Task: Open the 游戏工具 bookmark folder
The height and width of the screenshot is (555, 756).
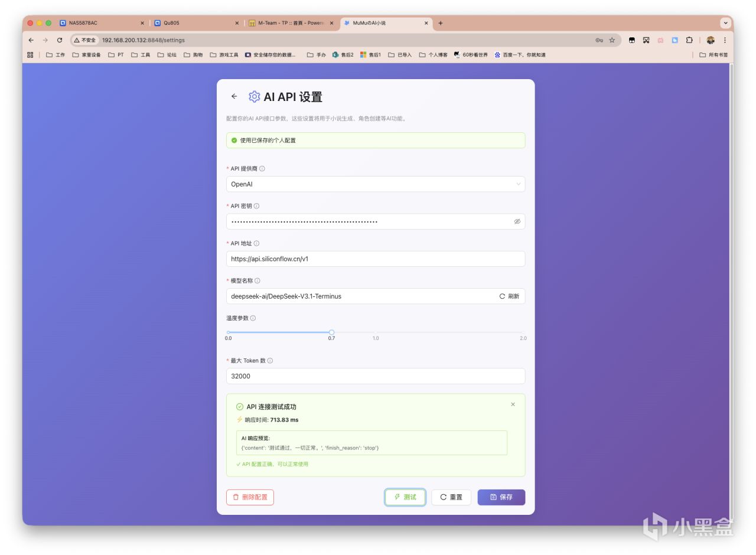Action: point(224,55)
